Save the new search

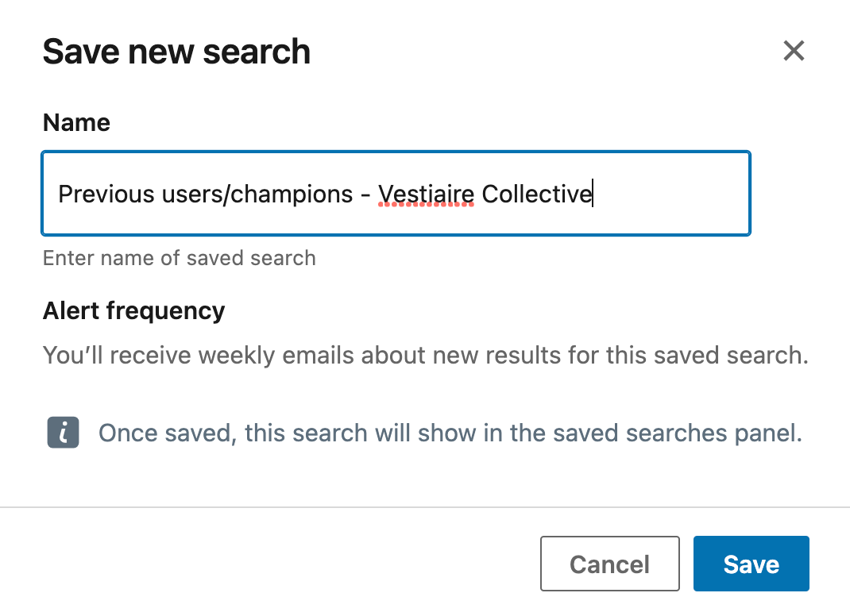point(751,564)
